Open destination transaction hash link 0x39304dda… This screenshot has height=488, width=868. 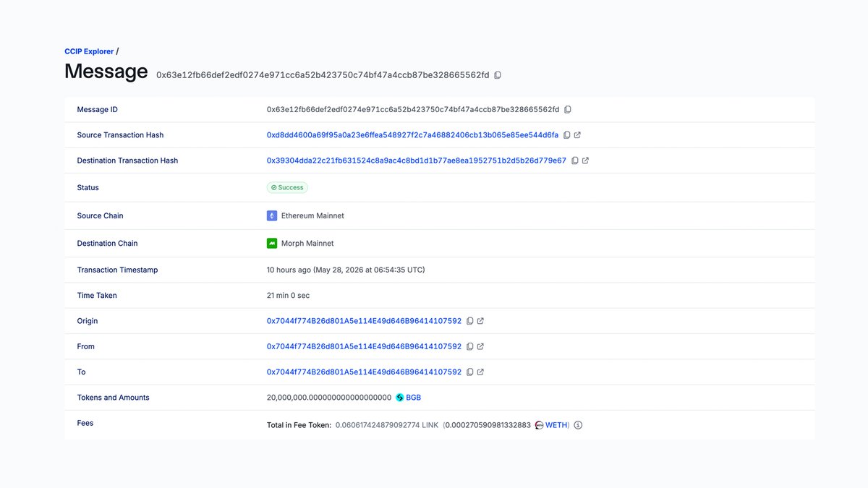pyautogui.click(x=417, y=160)
